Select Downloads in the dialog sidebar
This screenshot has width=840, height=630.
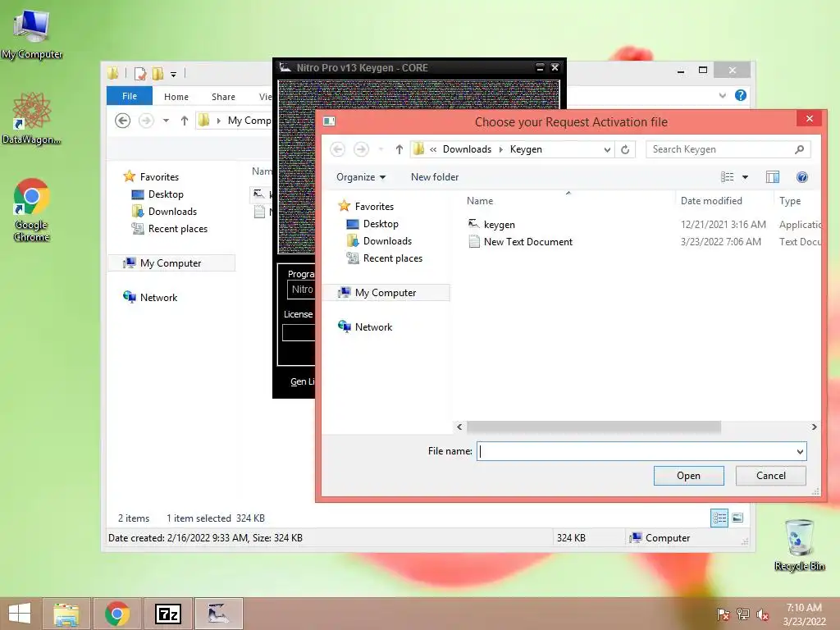click(387, 241)
